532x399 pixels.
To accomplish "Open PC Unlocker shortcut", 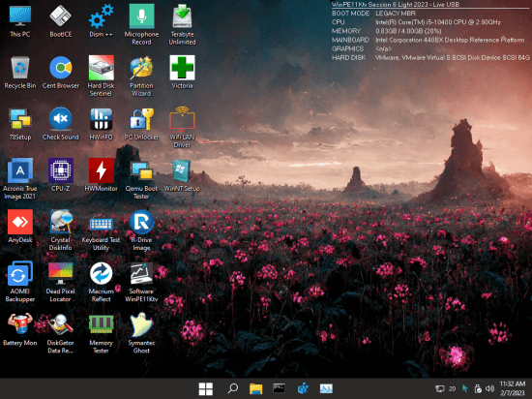I will pos(141,124).
